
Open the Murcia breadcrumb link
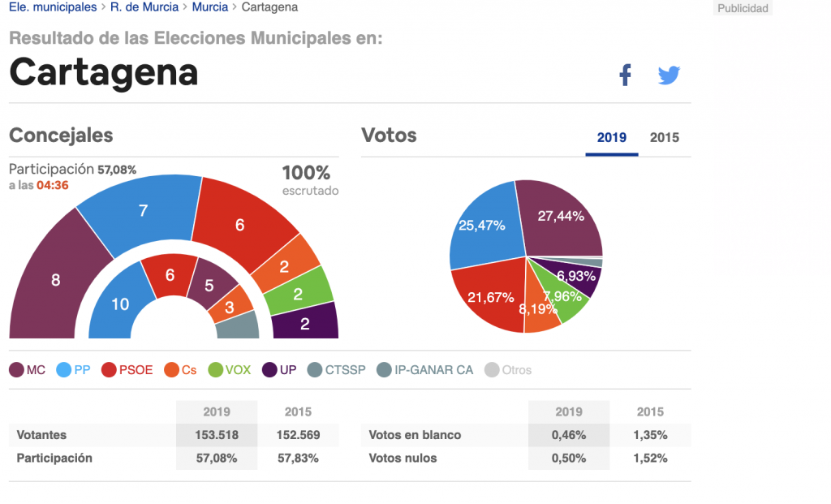tap(210, 7)
